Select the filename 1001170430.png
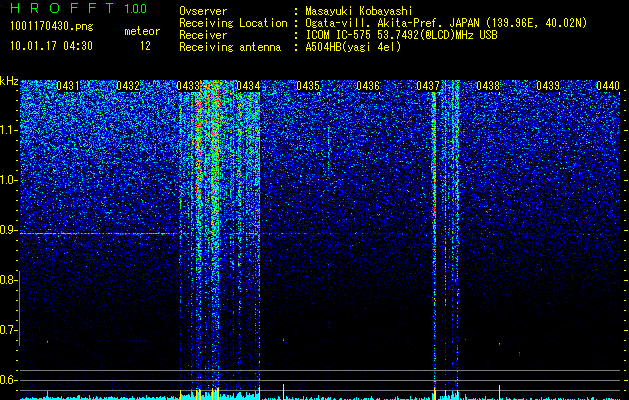 click(x=52, y=27)
